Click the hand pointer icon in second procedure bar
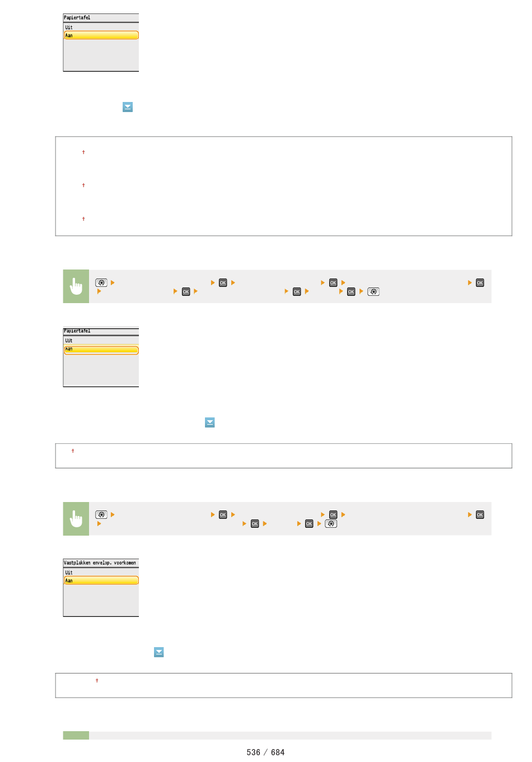 [76, 519]
